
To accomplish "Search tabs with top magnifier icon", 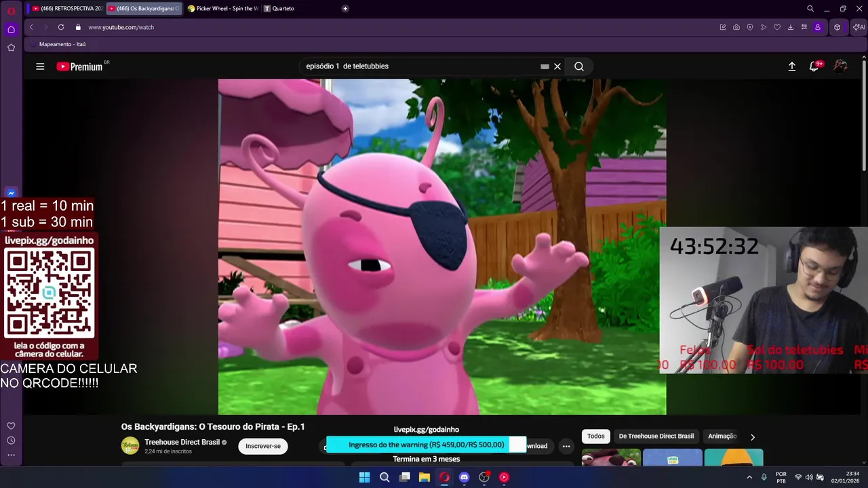I will pos(810,9).
